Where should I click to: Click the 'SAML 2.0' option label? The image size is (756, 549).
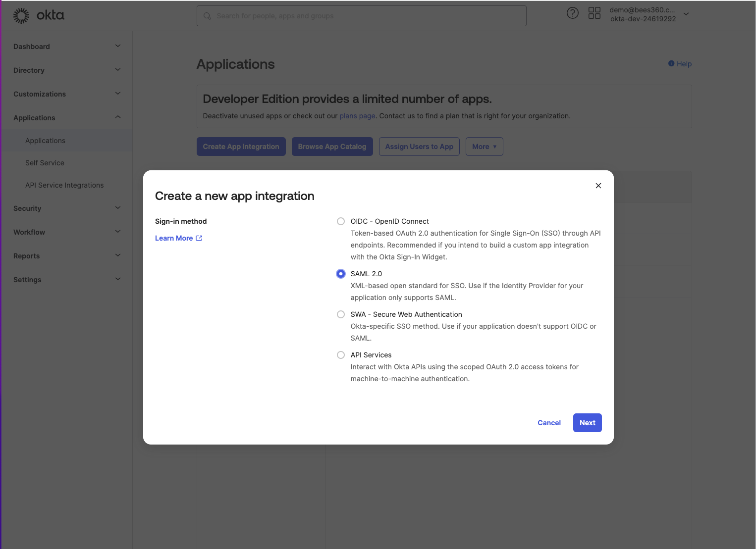click(366, 274)
